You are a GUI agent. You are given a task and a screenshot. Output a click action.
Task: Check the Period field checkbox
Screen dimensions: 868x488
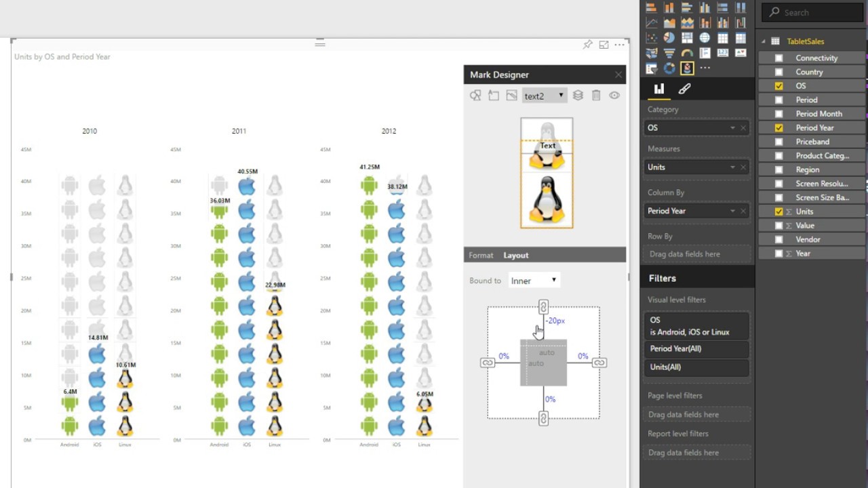click(x=778, y=100)
